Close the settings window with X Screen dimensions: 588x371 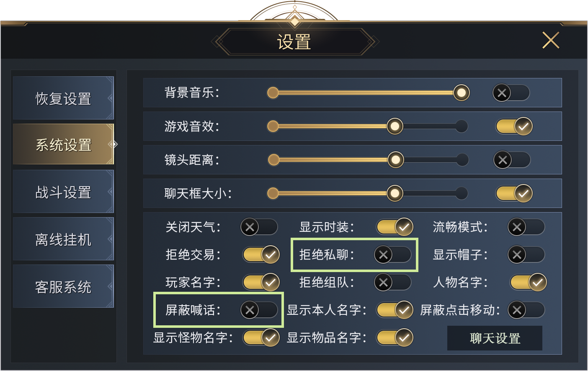point(550,41)
